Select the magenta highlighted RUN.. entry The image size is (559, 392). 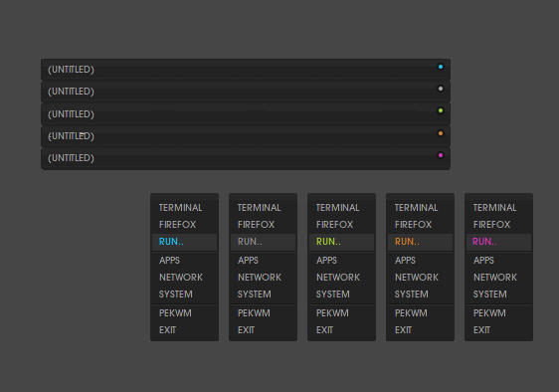coord(498,242)
